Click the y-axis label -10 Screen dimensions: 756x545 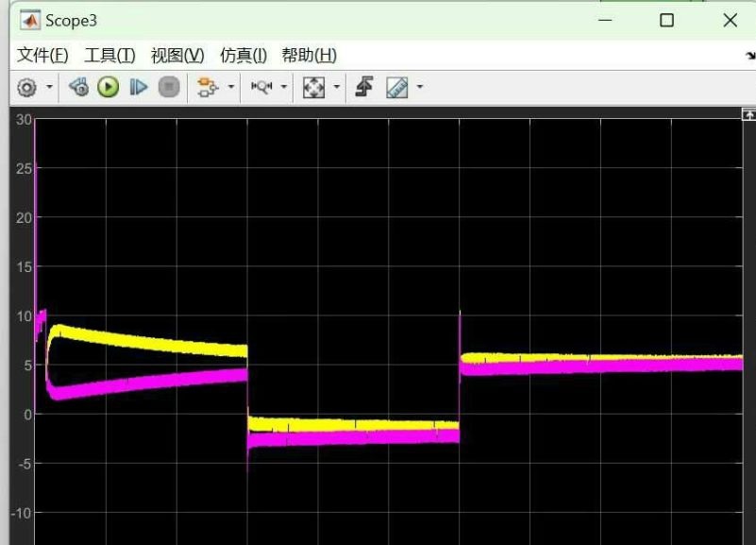(x=22, y=513)
